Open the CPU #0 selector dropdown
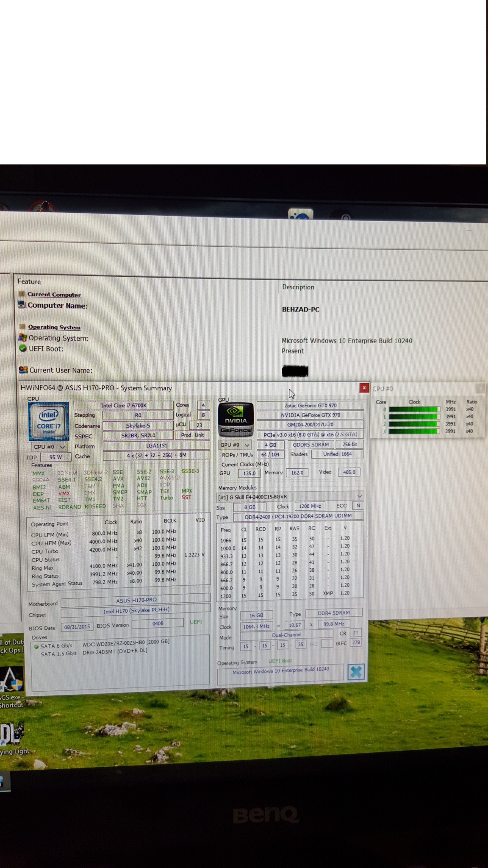488x868 pixels. (50, 447)
